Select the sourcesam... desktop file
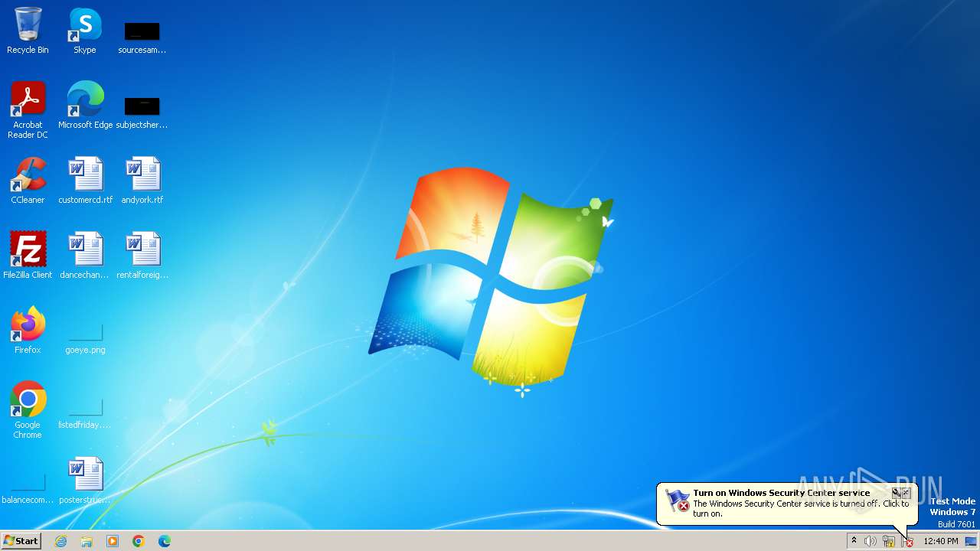This screenshot has height=551, width=980. pyautogui.click(x=142, y=37)
